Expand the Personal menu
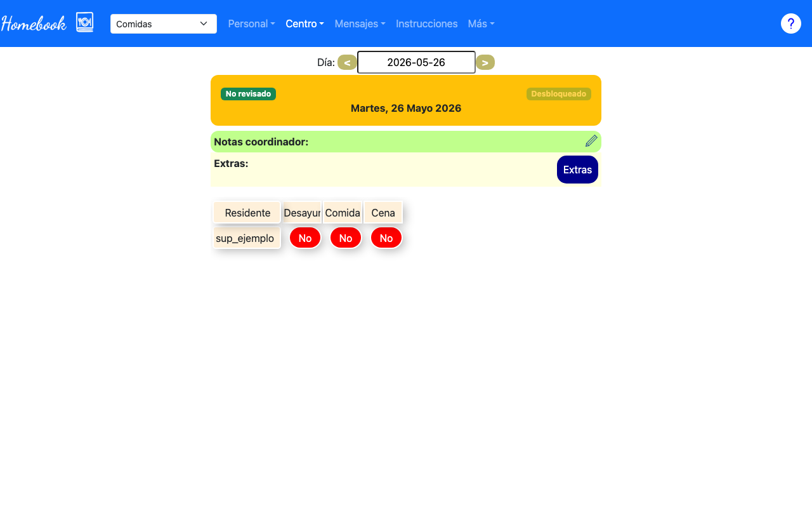812x508 pixels. tap(251, 23)
